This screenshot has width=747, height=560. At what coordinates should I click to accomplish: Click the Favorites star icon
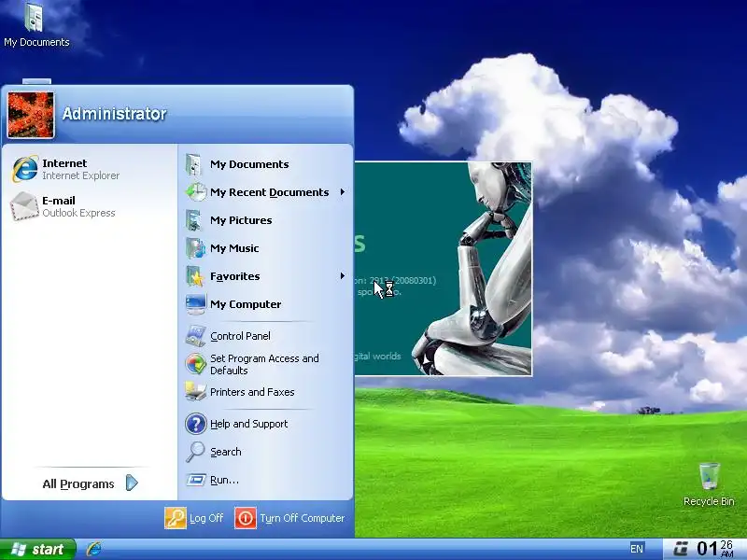pos(195,276)
